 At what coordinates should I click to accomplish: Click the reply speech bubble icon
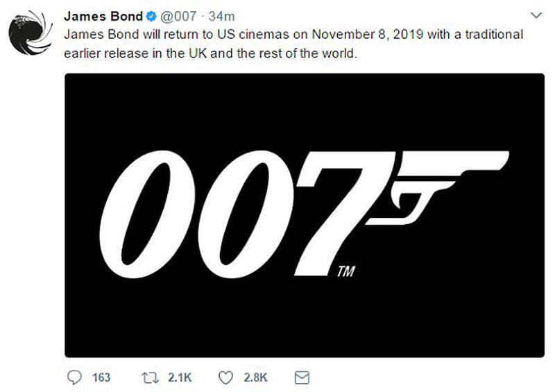pos(74,377)
